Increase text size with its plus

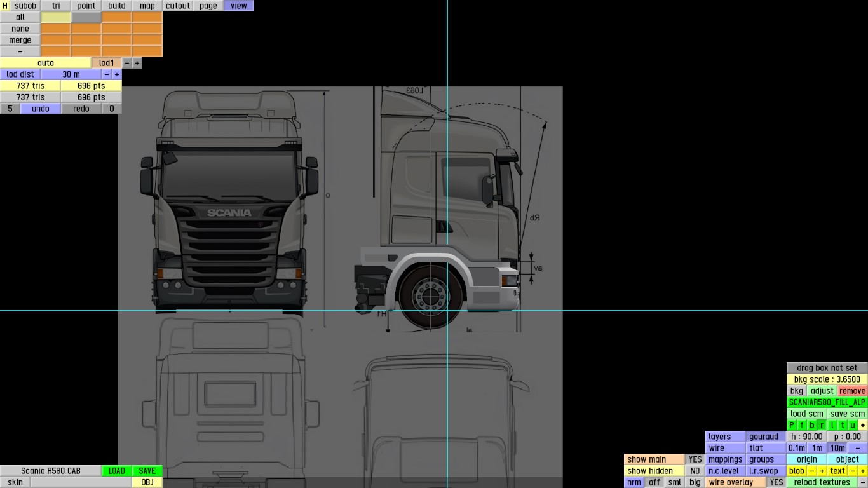pyautogui.click(x=863, y=471)
